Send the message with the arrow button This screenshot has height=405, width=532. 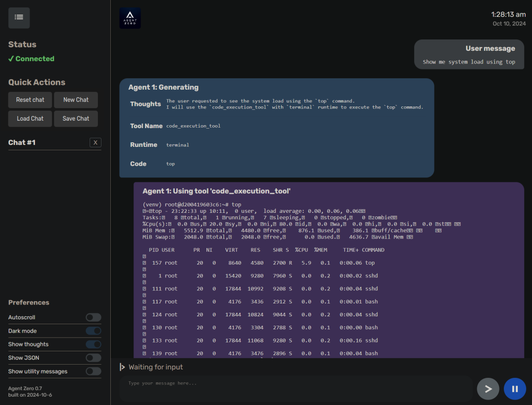(488, 389)
